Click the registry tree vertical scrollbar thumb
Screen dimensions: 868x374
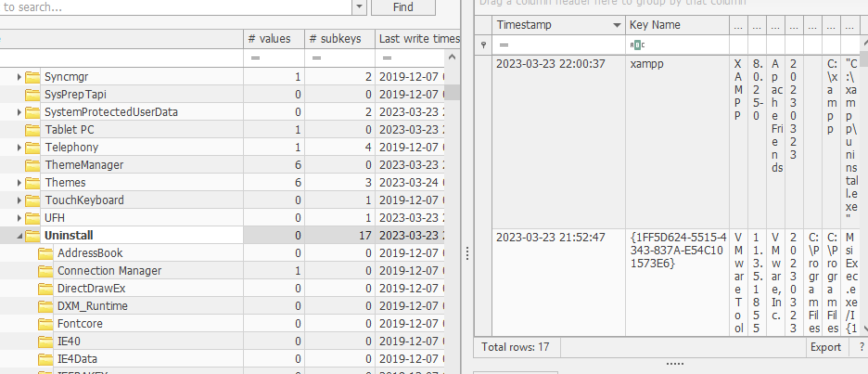453,93
